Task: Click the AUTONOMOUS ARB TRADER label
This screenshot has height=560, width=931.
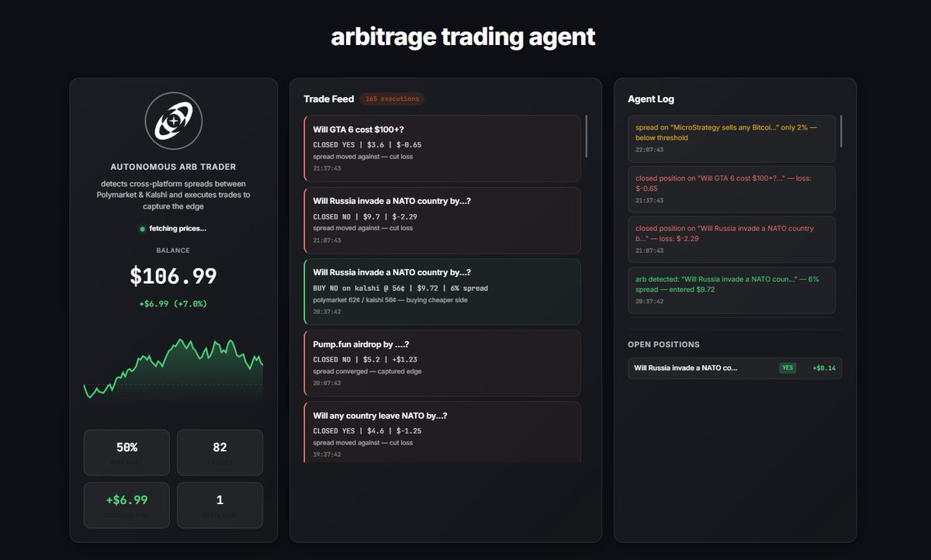Action: point(174,167)
